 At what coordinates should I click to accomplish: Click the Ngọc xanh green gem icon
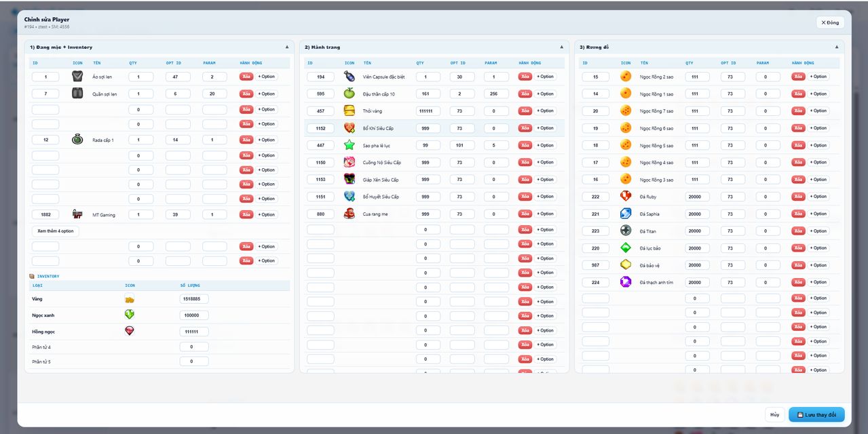point(130,315)
